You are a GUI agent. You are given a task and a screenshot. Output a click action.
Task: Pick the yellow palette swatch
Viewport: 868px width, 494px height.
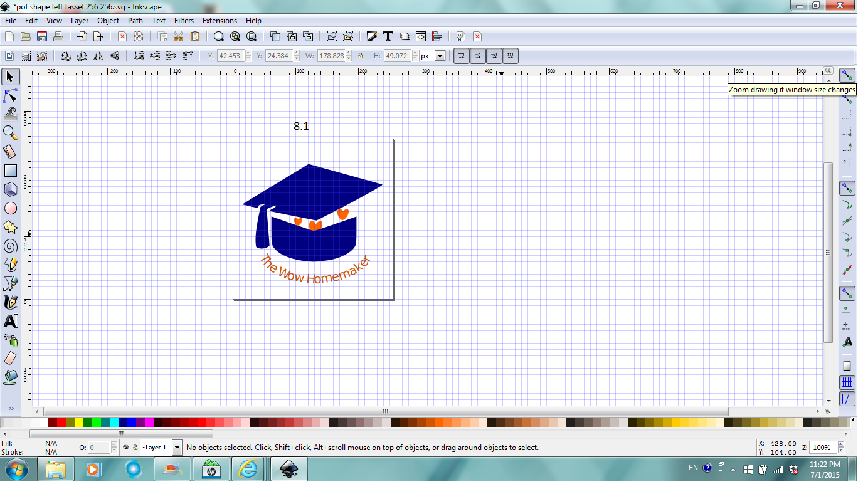pos(79,423)
